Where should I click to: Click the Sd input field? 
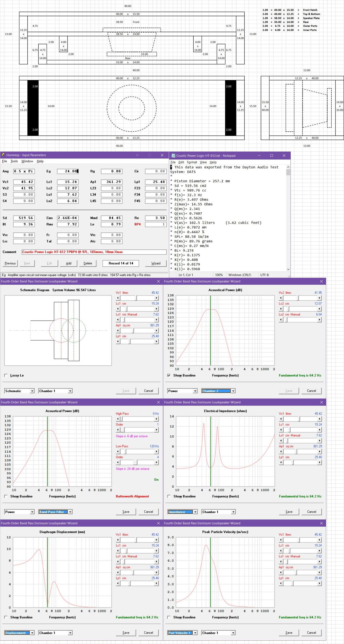click(24, 218)
